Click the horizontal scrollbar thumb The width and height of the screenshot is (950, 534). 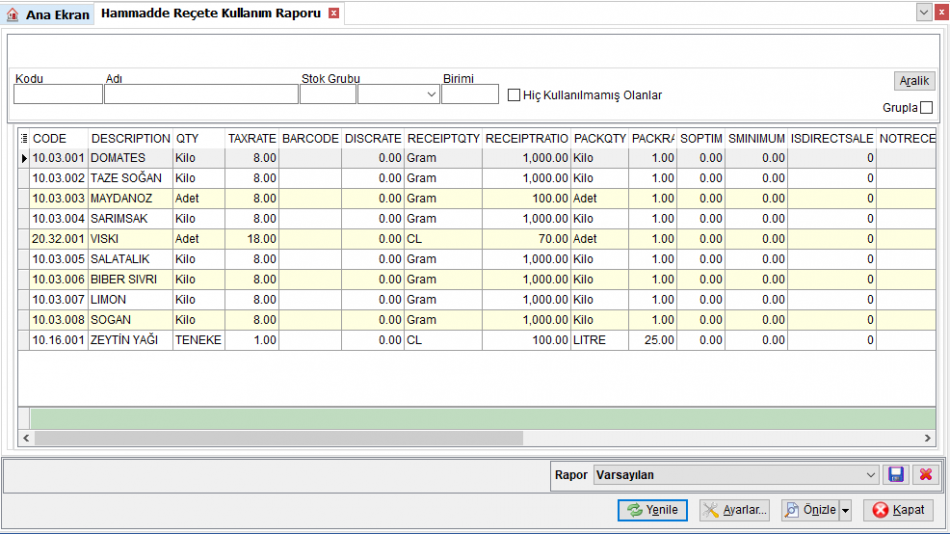(279, 438)
